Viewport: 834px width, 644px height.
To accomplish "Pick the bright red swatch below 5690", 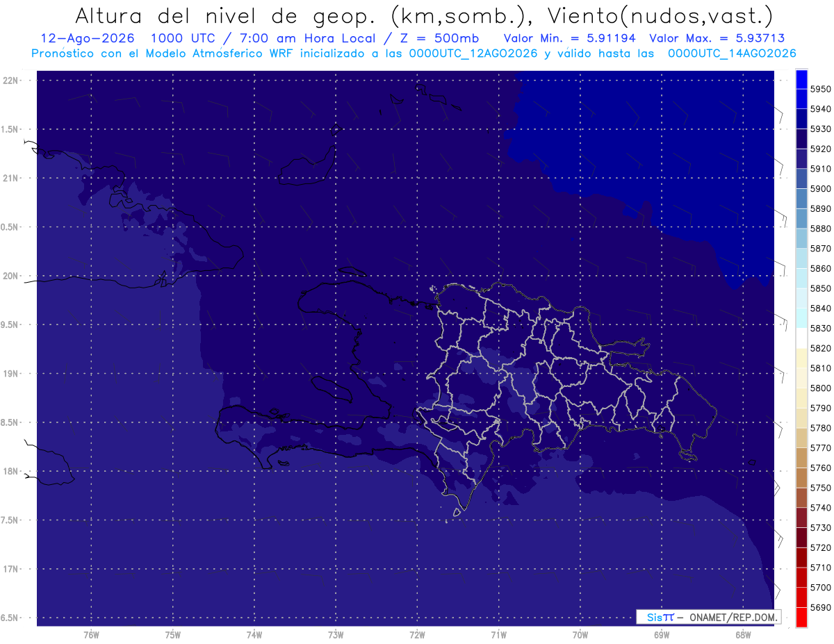I will point(801,617).
